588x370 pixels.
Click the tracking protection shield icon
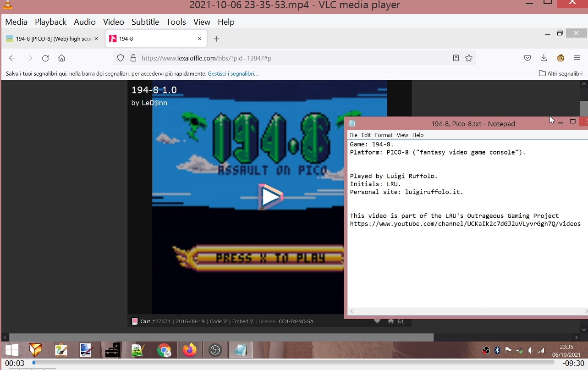pyautogui.click(x=121, y=58)
